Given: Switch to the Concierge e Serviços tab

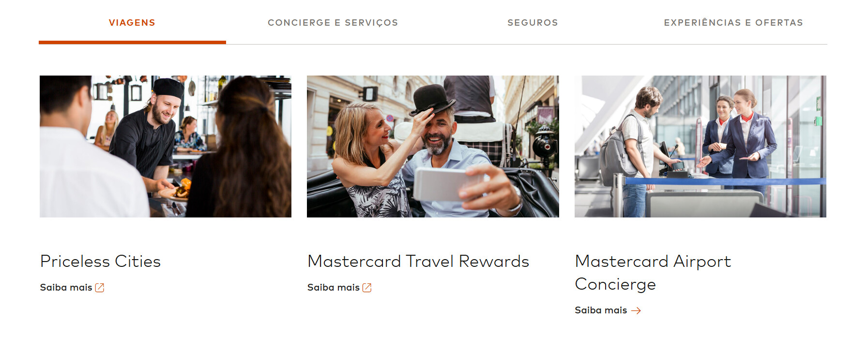Looking at the screenshot, I should click(333, 23).
